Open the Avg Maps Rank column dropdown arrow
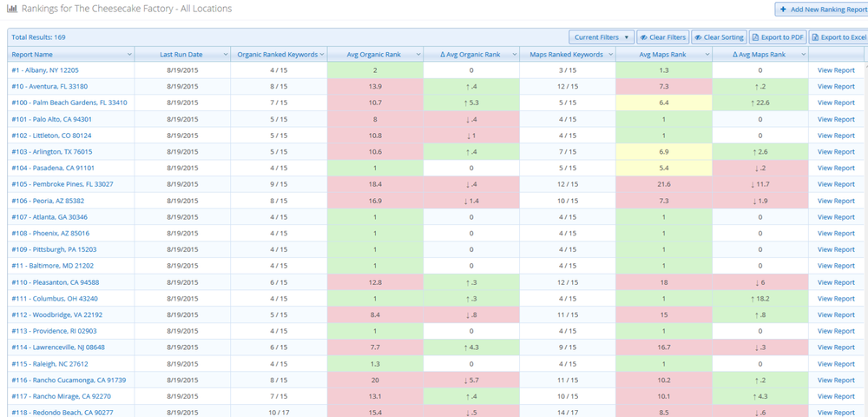868x417 pixels. point(707,54)
